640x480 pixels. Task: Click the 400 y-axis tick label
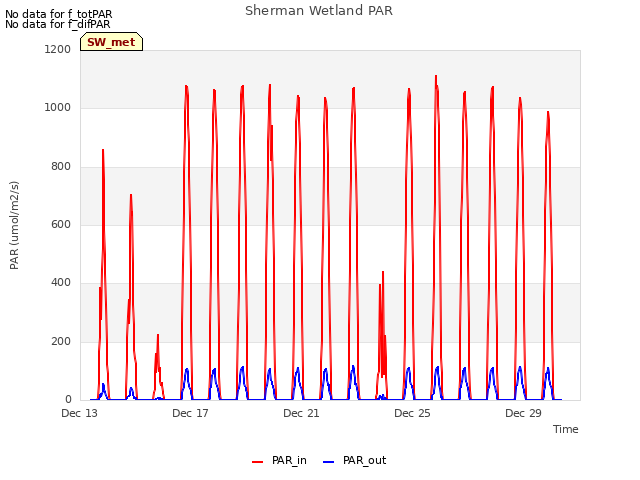[x=61, y=282]
